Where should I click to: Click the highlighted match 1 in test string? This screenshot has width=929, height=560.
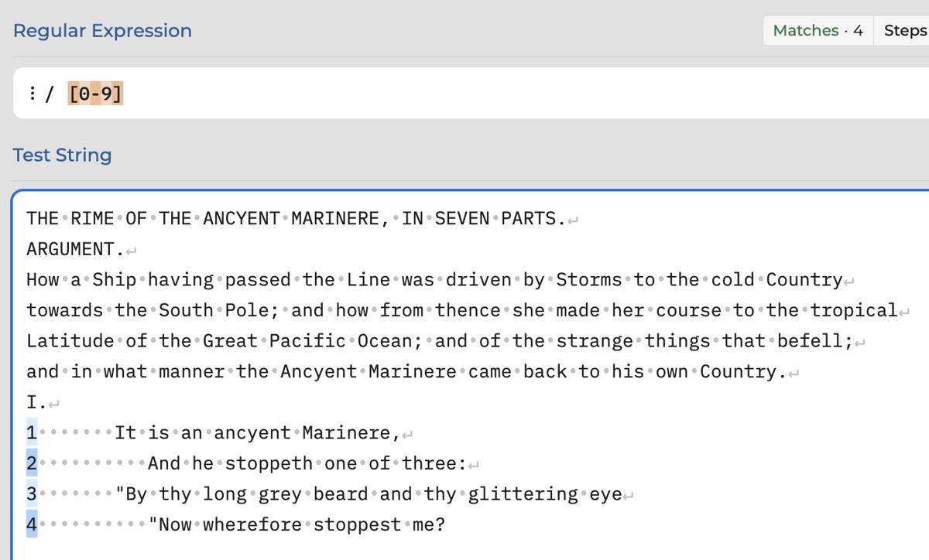[x=32, y=432]
